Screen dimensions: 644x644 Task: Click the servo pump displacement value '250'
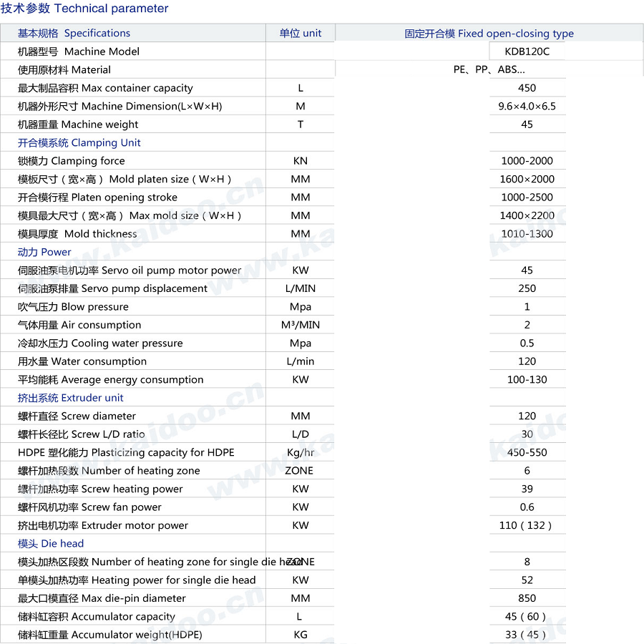pos(527,288)
